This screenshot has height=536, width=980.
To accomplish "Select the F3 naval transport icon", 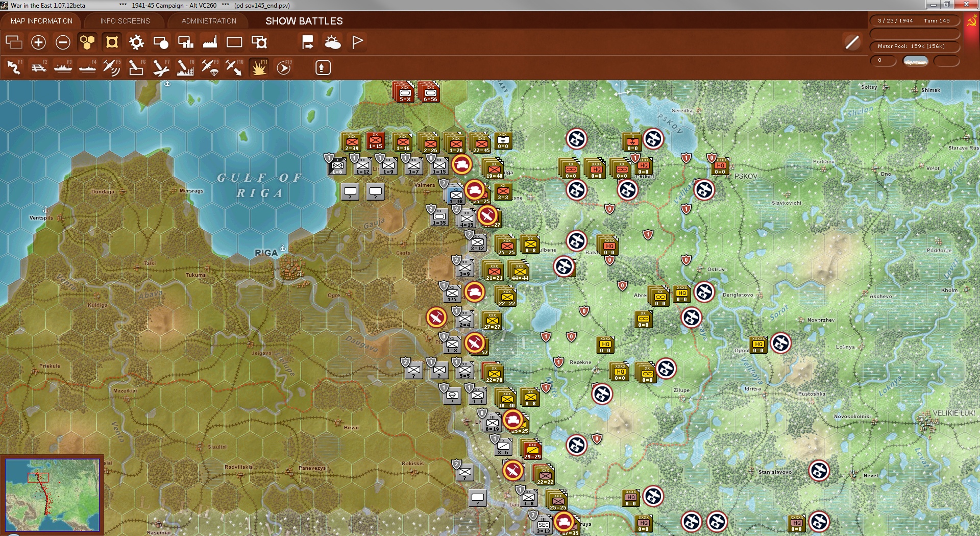I will pyautogui.click(x=63, y=68).
